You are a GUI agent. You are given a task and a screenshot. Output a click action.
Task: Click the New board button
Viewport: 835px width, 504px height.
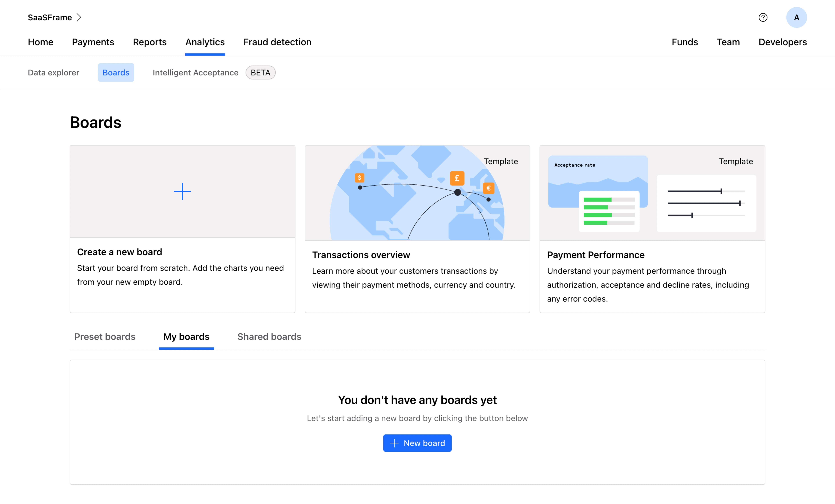point(417,443)
